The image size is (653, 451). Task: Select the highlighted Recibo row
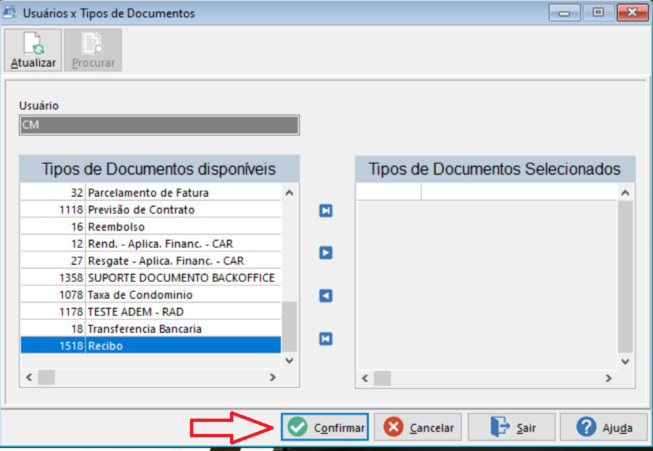tap(151, 346)
